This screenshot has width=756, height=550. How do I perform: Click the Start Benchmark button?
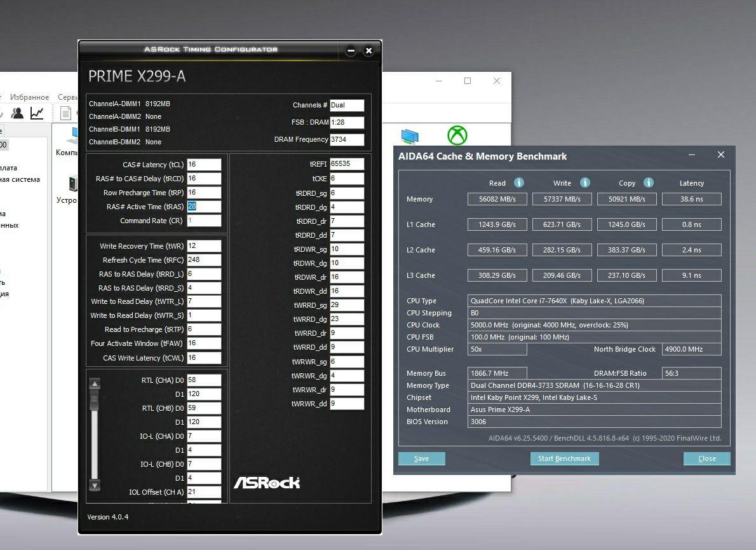coord(565,458)
